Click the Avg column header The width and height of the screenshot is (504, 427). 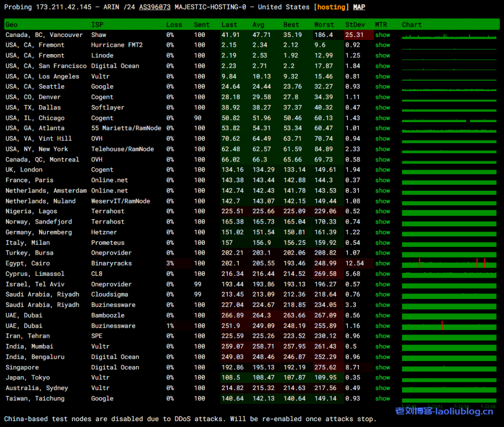[x=258, y=25]
